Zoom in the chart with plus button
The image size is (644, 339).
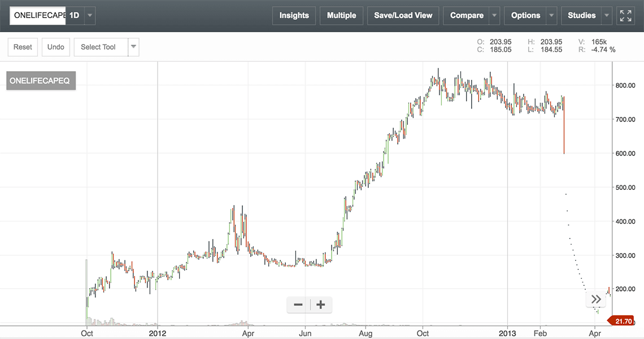click(321, 305)
